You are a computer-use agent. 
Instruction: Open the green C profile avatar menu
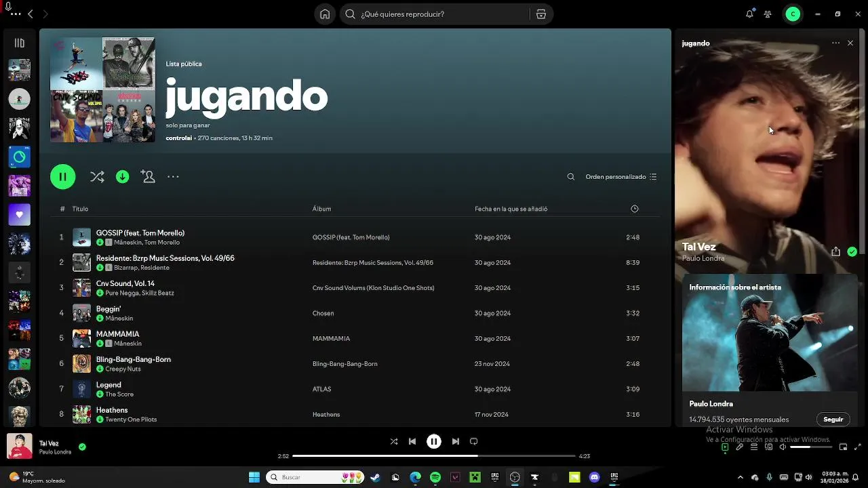click(793, 14)
